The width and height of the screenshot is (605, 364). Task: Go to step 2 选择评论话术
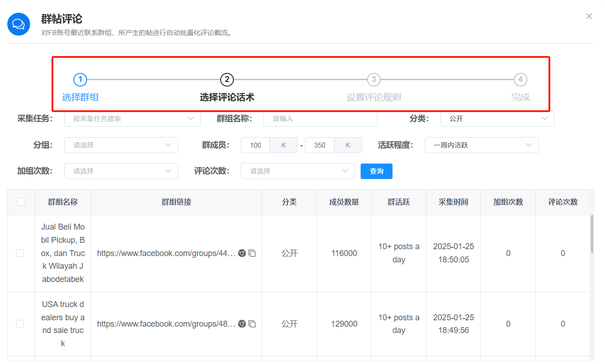(227, 87)
